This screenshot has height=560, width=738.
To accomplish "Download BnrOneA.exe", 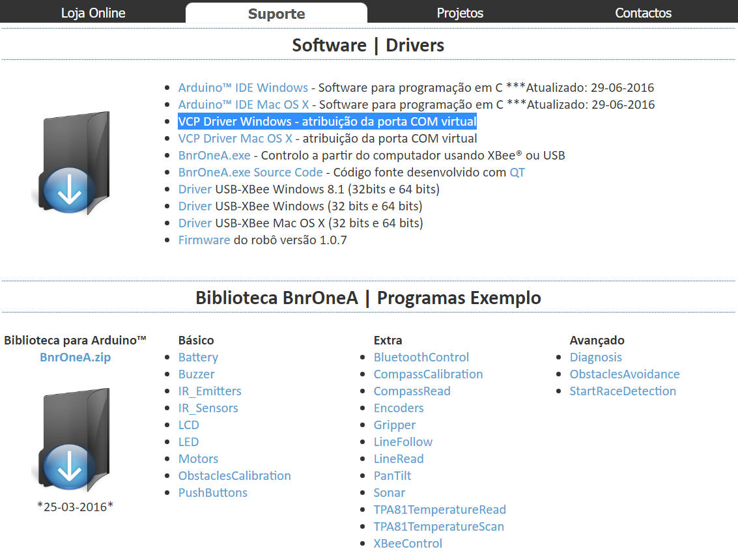I will tap(214, 155).
